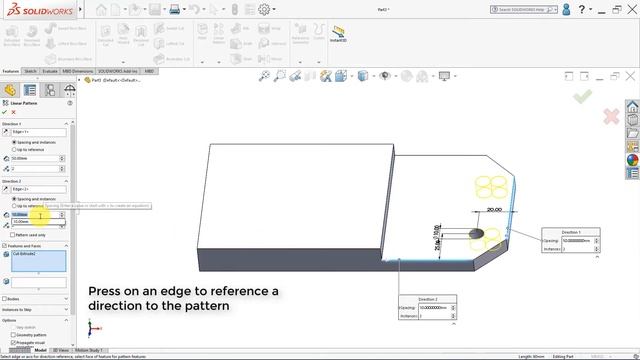Collapse the Features and Faces section

click(x=66, y=246)
